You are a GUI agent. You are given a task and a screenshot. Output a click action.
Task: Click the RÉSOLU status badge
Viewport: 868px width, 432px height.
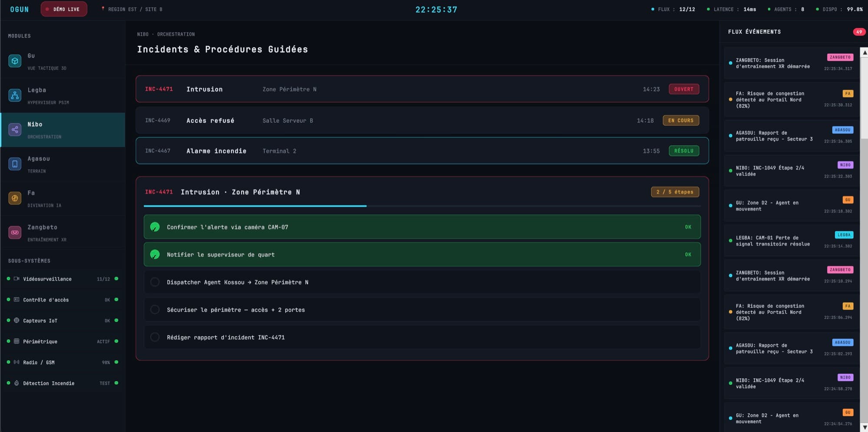coord(684,151)
